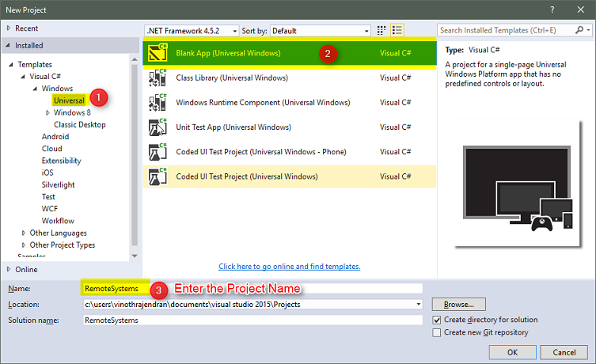Select the Extensibility template category
Screen dimensions: 596x364
[62, 161]
